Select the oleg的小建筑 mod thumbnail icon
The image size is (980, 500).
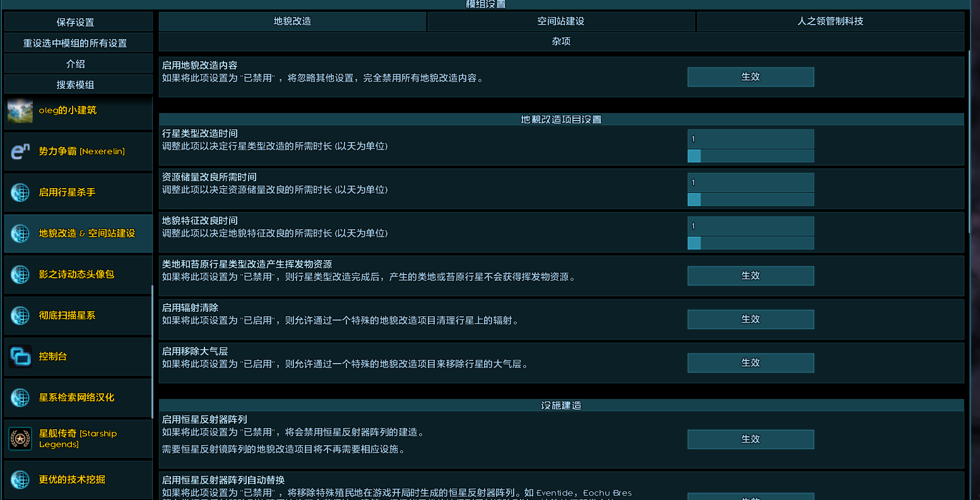coord(20,110)
